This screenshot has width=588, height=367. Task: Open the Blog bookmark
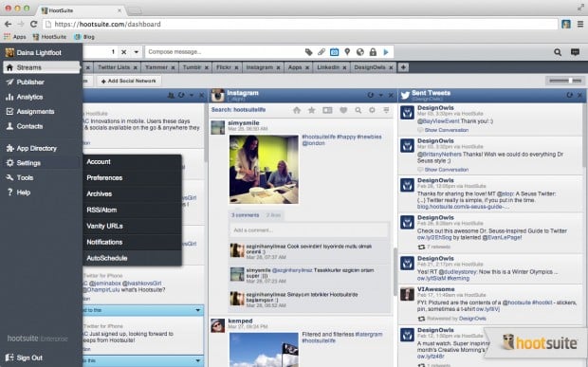pos(84,37)
